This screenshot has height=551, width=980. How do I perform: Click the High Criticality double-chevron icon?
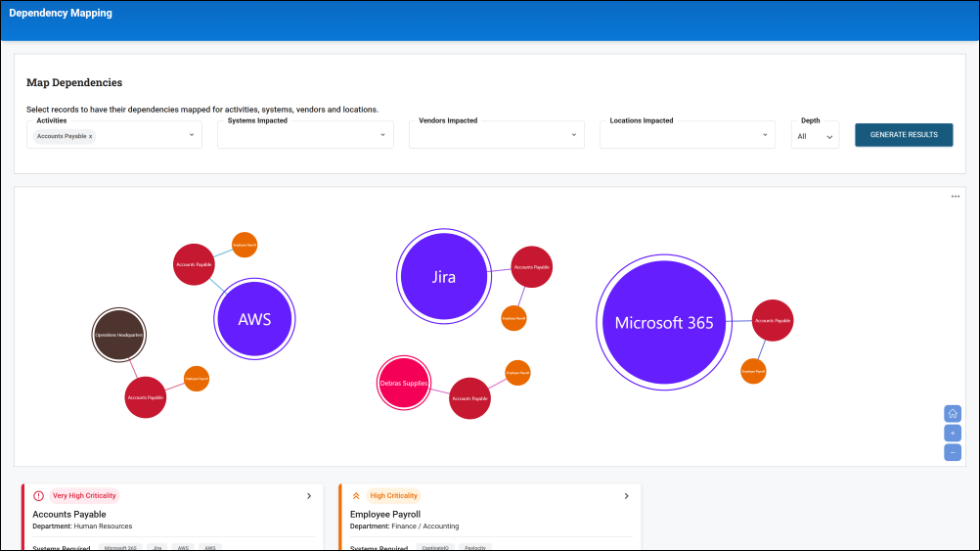coord(356,496)
